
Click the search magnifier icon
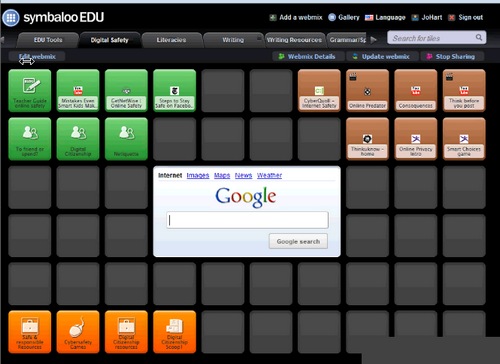pyautogui.click(x=479, y=37)
